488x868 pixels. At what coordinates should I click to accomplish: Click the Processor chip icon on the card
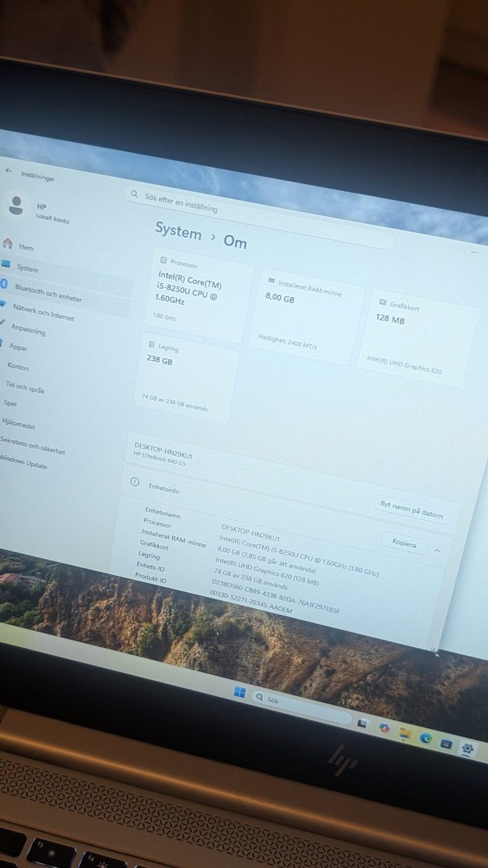pos(164,260)
